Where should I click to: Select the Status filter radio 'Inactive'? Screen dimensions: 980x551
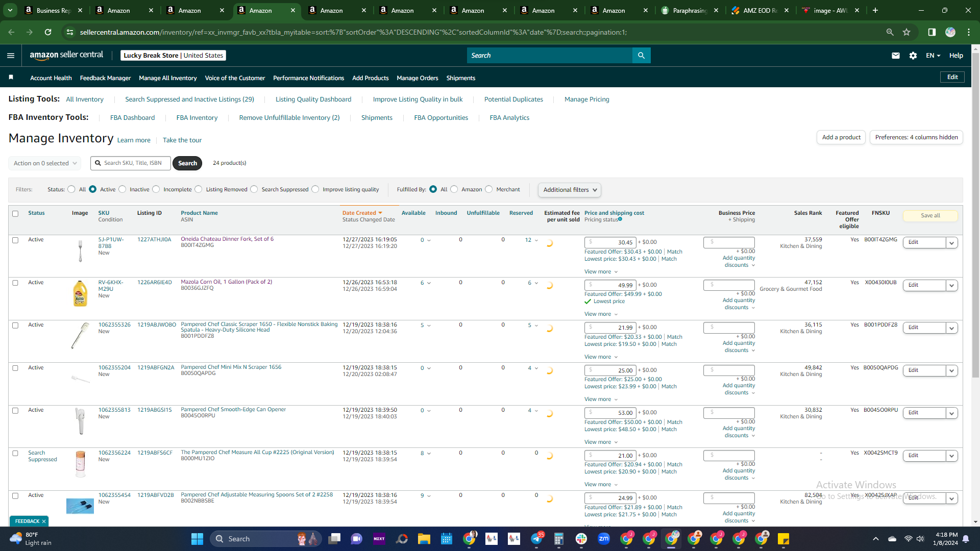[x=122, y=189]
